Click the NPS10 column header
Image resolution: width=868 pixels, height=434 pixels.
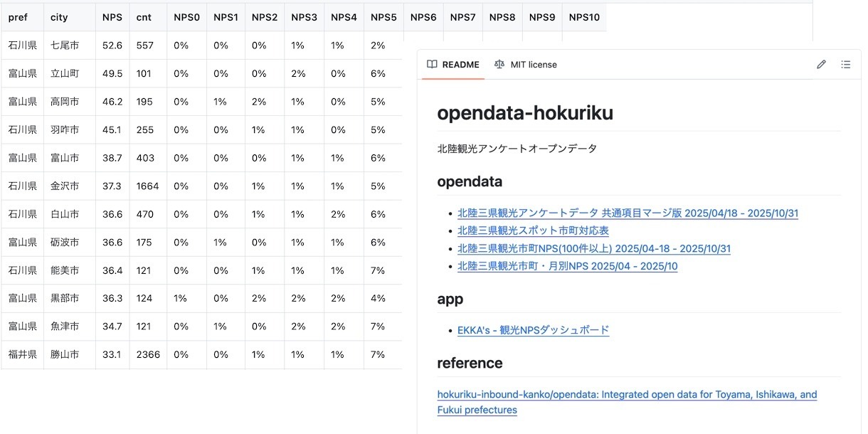pos(584,17)
